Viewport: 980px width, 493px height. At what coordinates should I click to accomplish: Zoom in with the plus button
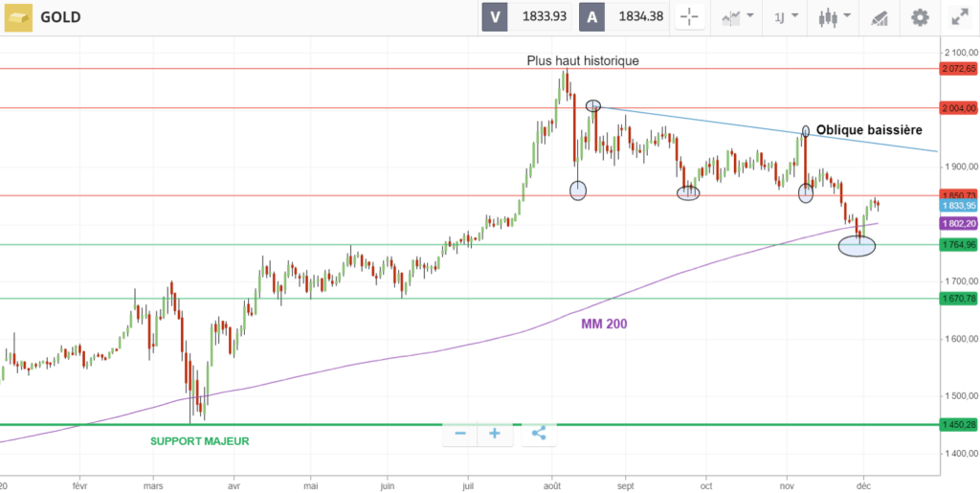pos(495,433)
